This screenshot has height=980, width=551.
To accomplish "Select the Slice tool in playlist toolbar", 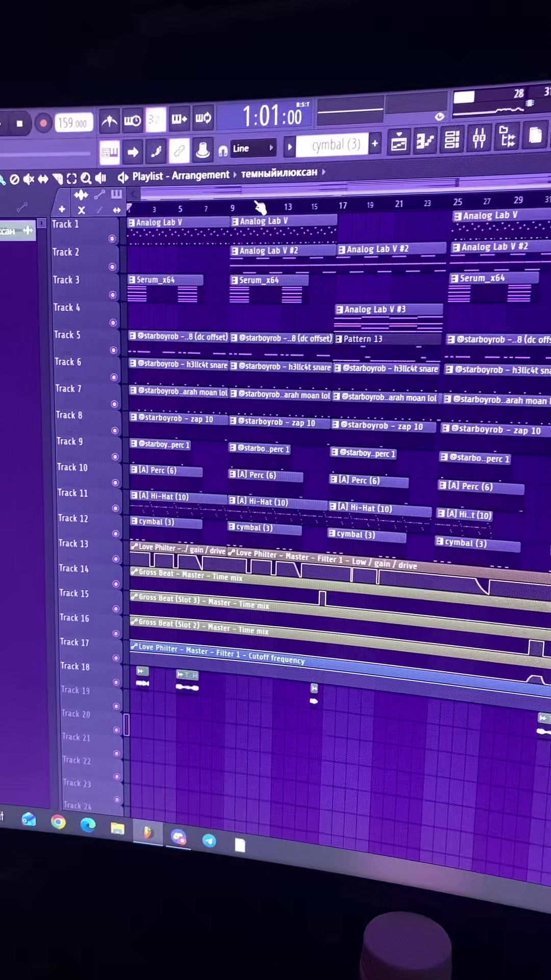I will [x=58, y=179].
